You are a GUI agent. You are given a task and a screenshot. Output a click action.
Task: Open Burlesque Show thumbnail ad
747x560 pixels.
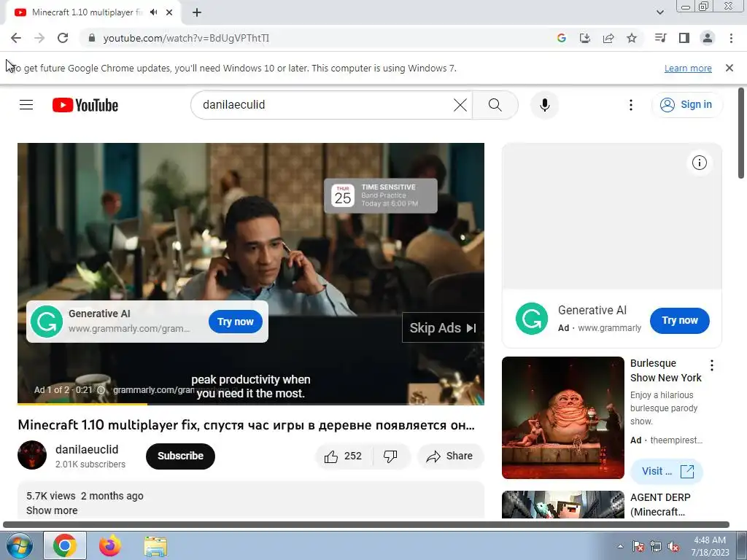[x=562, y=418]
